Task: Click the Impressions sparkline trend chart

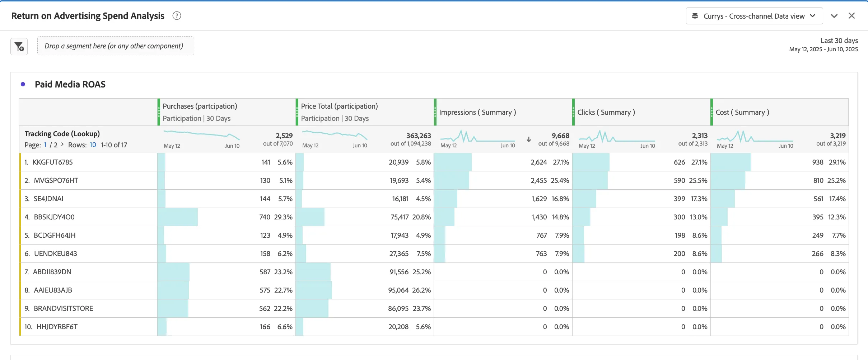Action: click(x=477, y=136)
